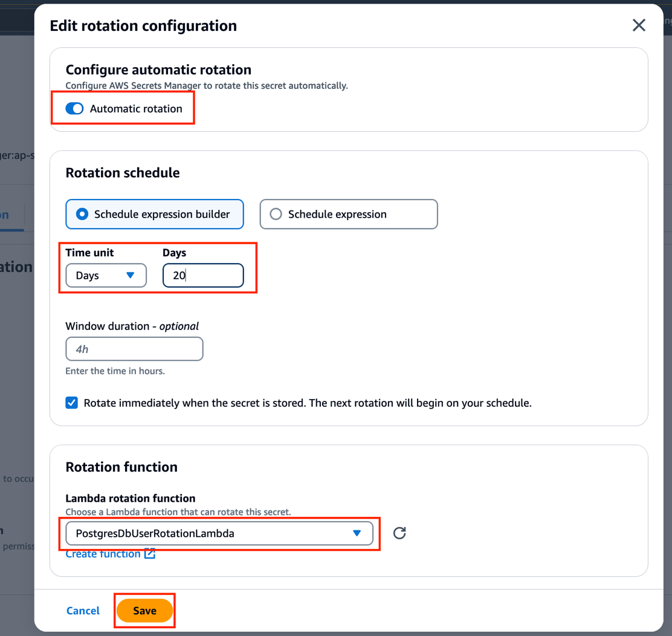Open the Time unit dropdown showing Days
This screenshot has width=672, height=636.
(106, 275)
